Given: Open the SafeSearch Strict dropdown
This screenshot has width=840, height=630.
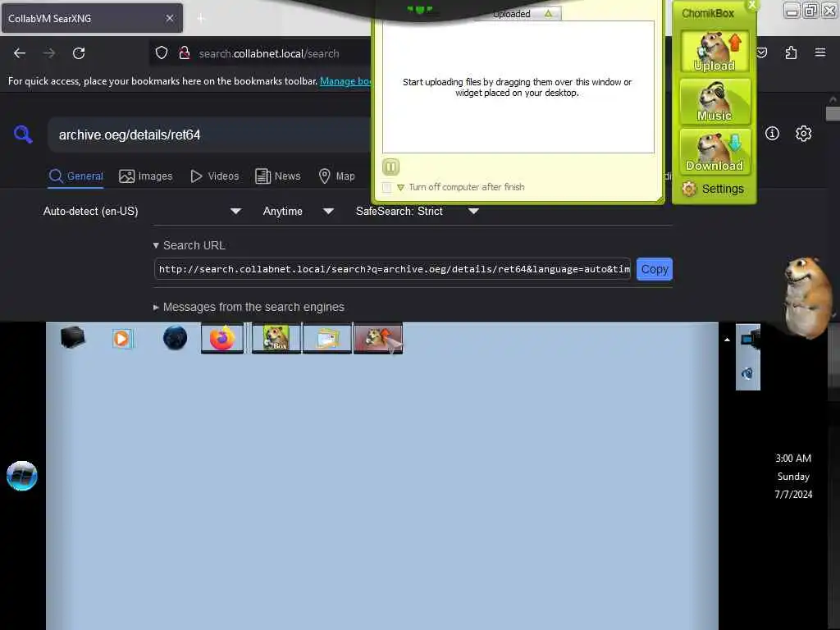Looking at the screenshot, I should (417, 212).
